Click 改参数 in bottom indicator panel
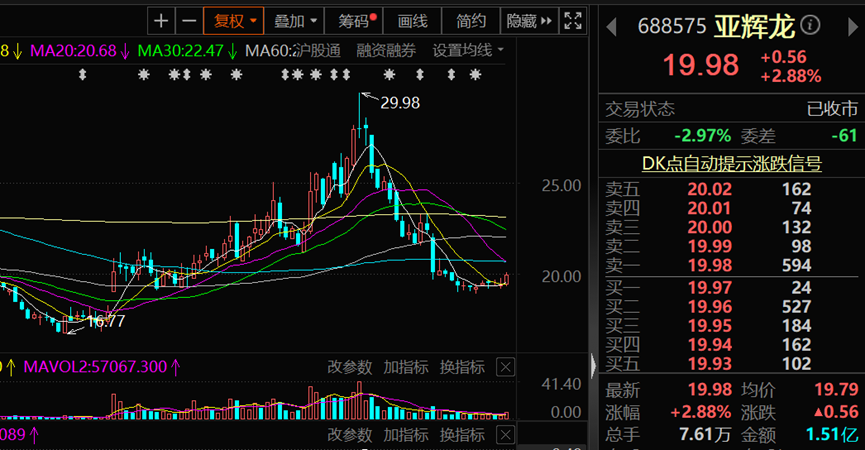865x450 pixels. [350, 435]
